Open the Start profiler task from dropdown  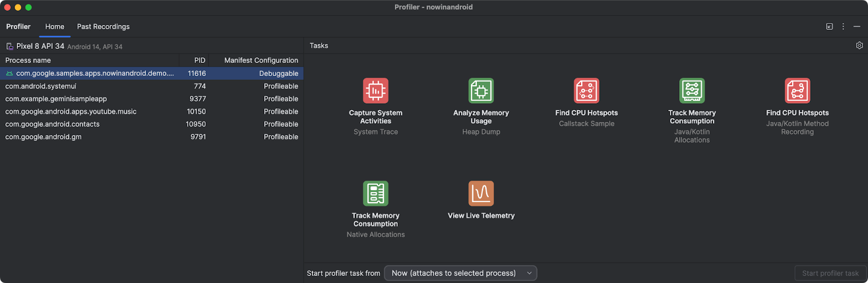(460, 273)
